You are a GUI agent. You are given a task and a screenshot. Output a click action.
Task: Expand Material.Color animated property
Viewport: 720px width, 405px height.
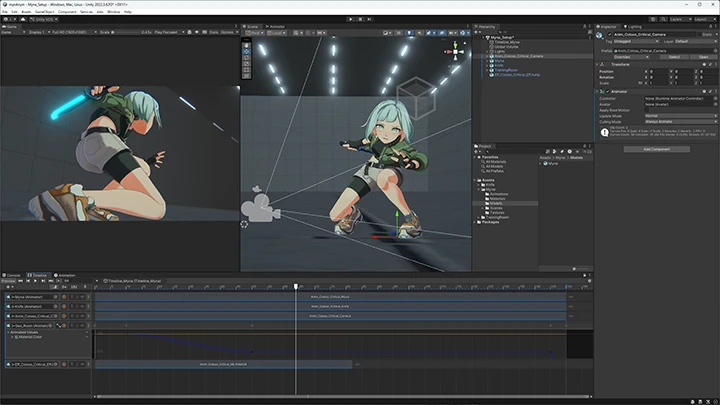pos(12,337)
